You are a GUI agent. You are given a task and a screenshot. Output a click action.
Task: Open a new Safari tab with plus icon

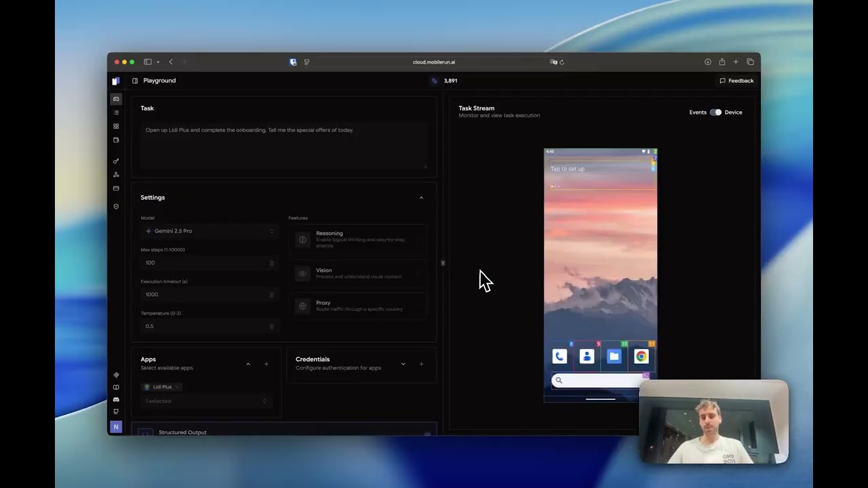point(736,62)
